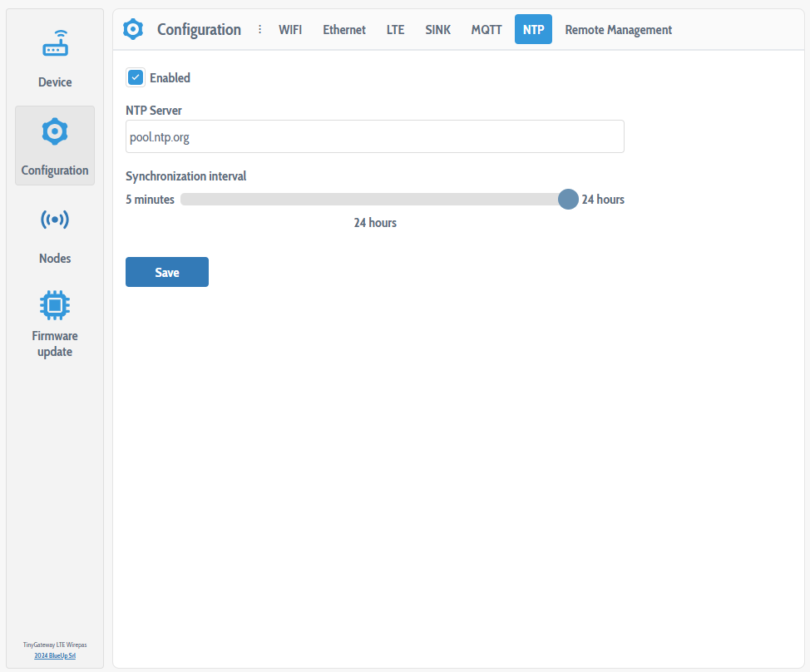Open the 2024 BlueUp Srl link
Image resolution: width=810 pixels, height=672 pixels.
click(x=55, y=655)
